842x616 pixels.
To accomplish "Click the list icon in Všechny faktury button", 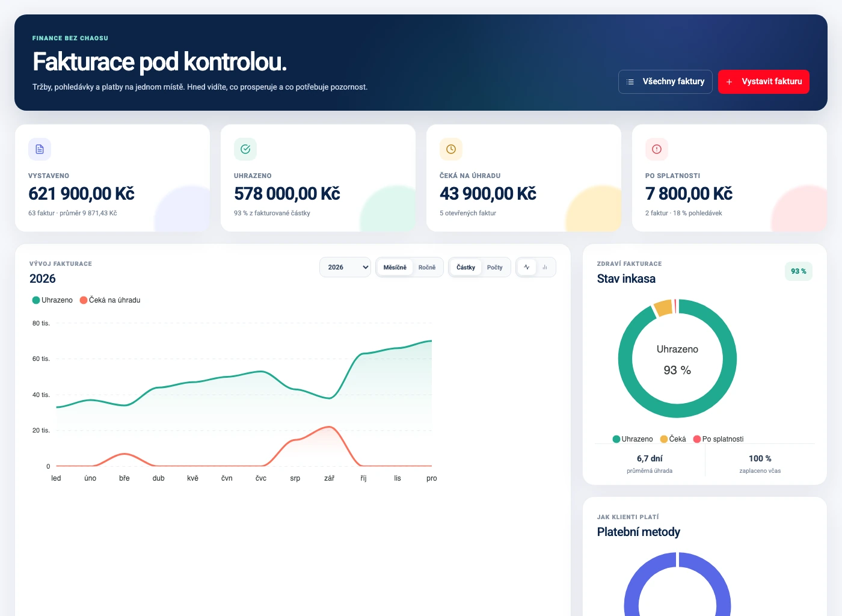I will (630, 82).
